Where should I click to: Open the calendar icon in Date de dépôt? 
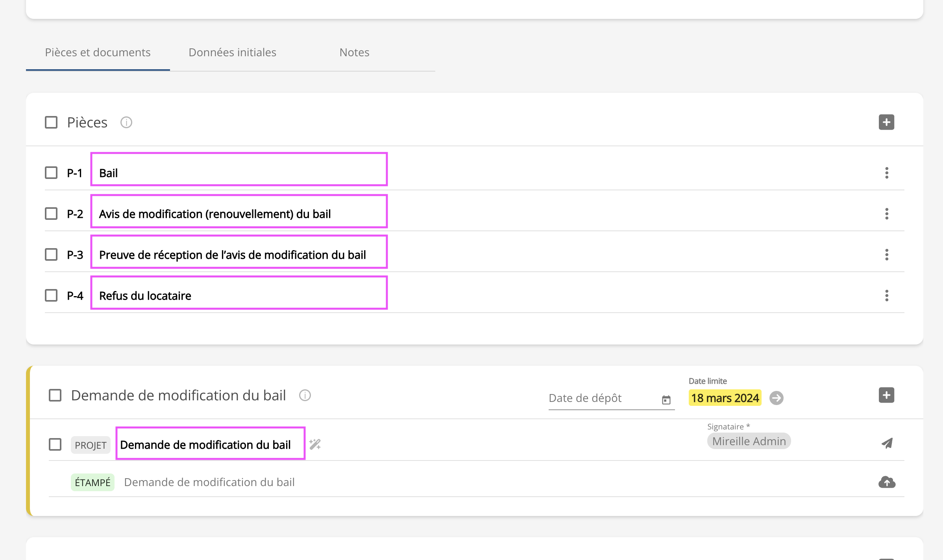click(666, 400)
